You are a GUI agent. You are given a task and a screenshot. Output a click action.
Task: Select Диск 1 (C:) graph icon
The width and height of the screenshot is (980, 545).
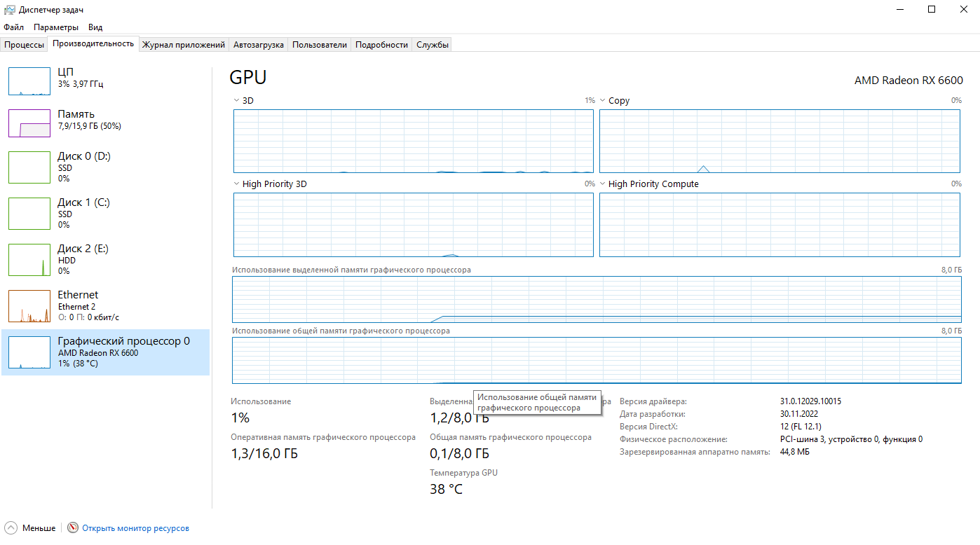click(x=29, y=213)
